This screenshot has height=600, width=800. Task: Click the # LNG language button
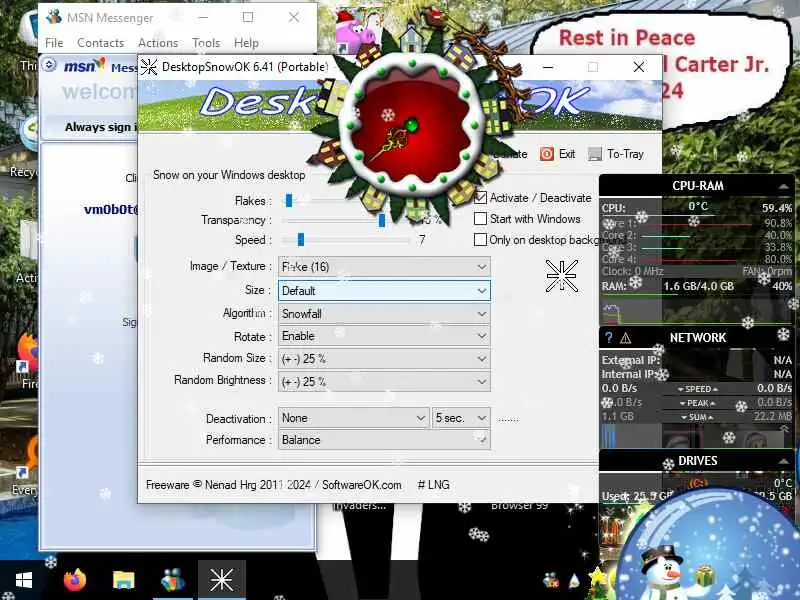coord(433,485)
